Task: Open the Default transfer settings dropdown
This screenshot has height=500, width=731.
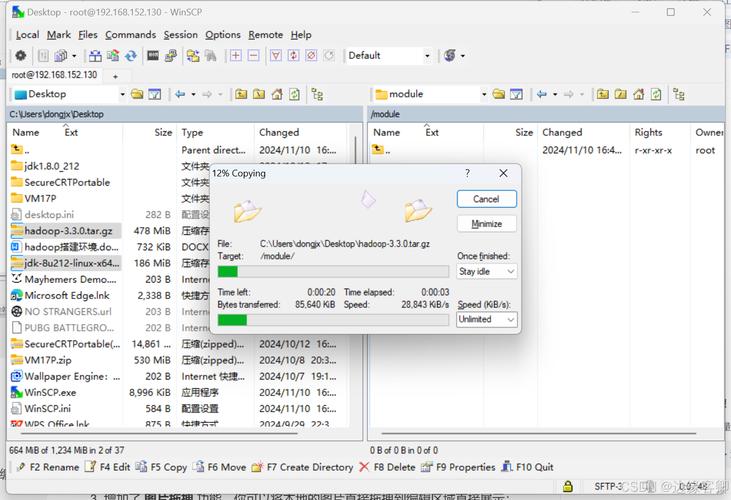Action: pyautogui.click(x=427, y=55)
